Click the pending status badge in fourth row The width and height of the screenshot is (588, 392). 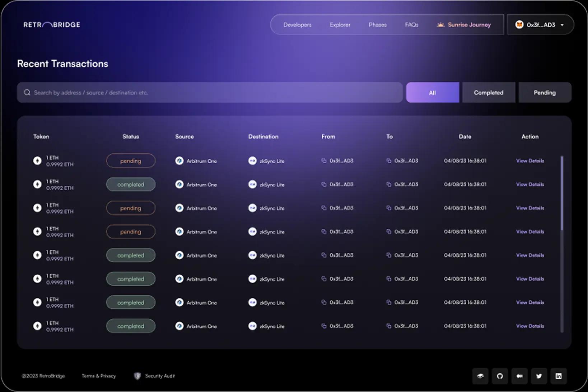(131, 232)
